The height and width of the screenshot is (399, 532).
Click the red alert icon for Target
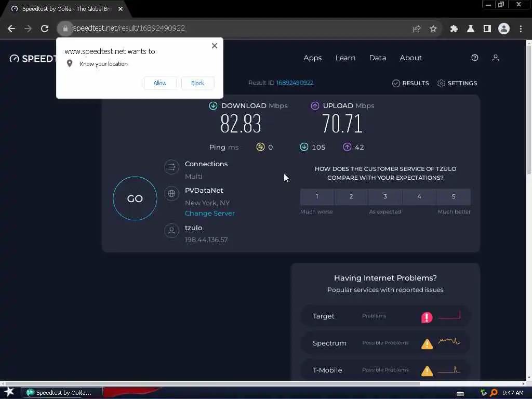click(427, 317)
